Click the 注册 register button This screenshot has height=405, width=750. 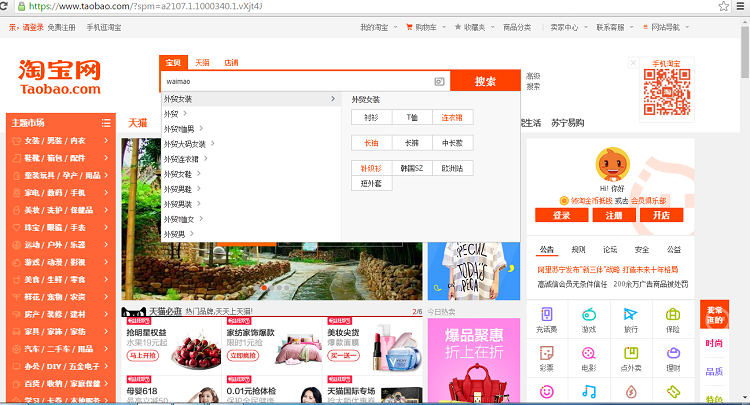pyautogui.click(x=614, y=215)
